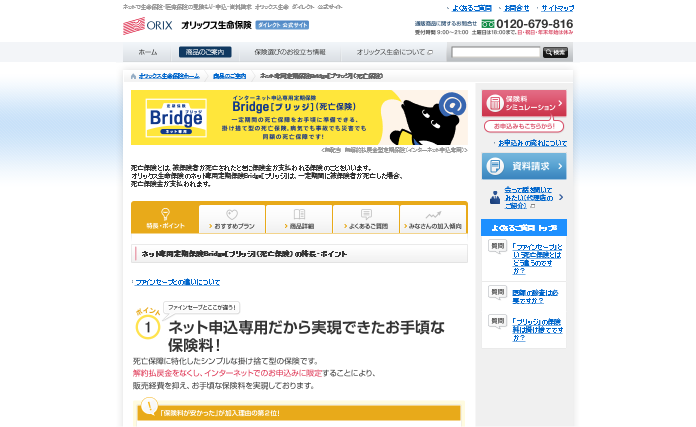The width and height of the screenshot is (696, 427).
Task: Open the お問合せ header link
Action: [517, 8]
